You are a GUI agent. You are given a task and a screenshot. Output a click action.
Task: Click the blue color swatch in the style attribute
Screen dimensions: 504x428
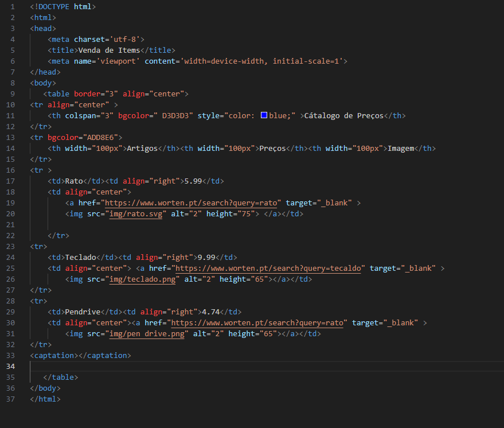(264, 116)
